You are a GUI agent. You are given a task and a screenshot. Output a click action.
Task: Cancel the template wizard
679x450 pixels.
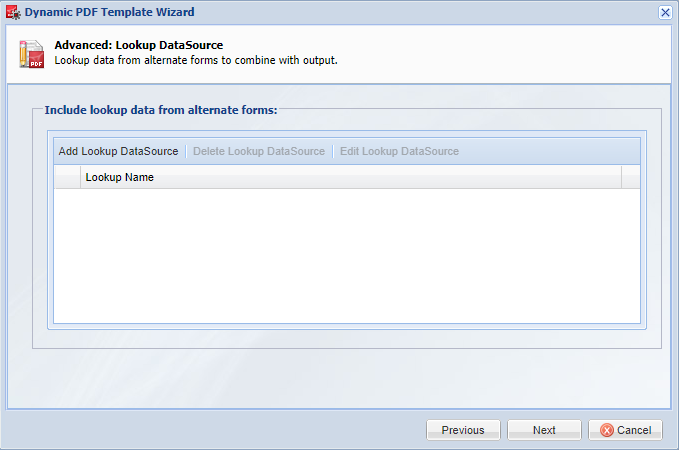tap(625, 430)
